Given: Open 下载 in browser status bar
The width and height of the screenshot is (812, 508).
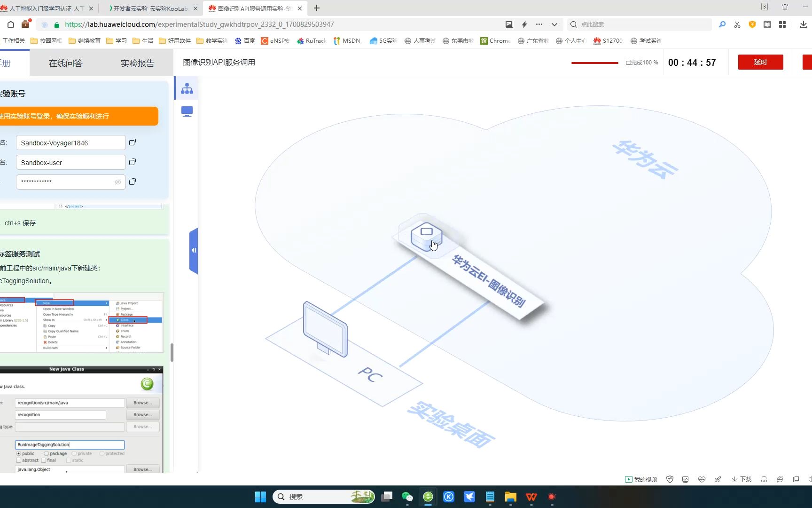Looking at the screenshot, I should pos(742,479).
